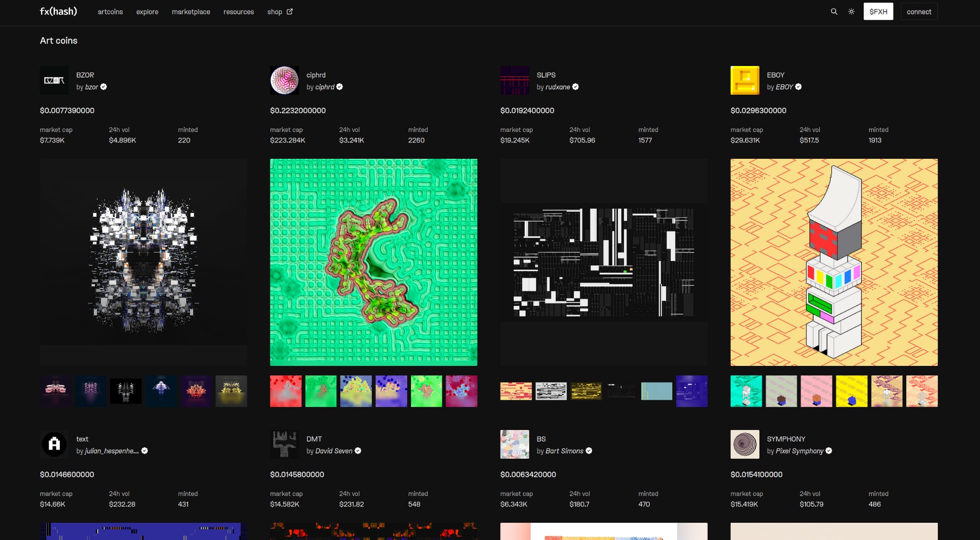980x540 pixels.
Task: Open the BZOR coin logo icon
Action: 54,80
